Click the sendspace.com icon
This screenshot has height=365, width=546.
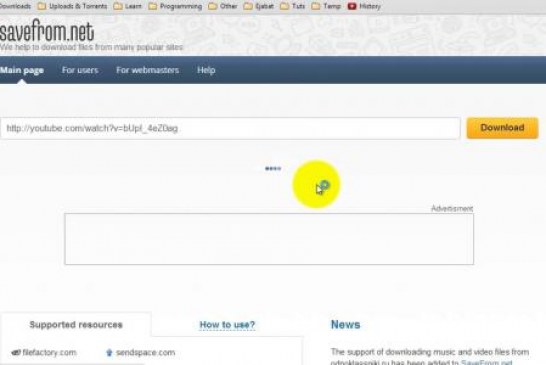109,352
